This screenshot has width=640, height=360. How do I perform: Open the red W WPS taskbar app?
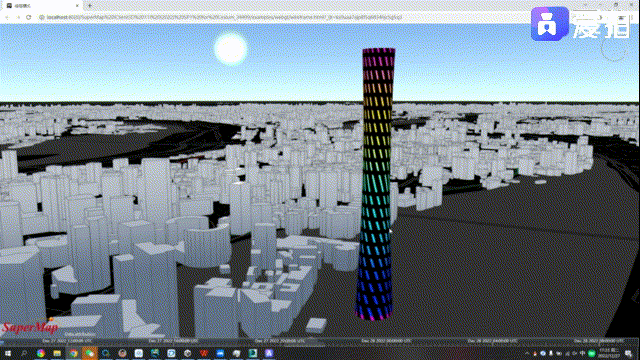204,353
